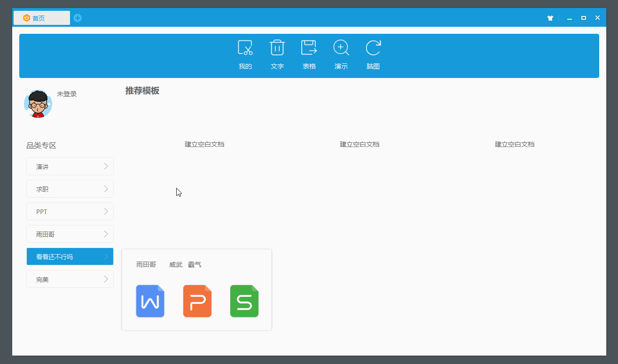Expand the 完美 category at the bottom
Viewport: 618px width, 364px height.
(x=70, y=279)
